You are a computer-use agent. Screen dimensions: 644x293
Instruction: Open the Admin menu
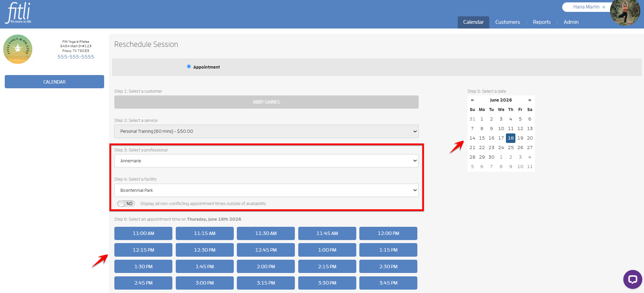(571, 22)
